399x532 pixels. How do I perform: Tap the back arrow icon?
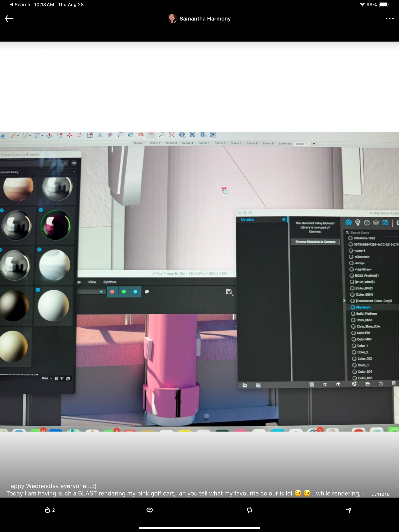[x=9, y=18]
